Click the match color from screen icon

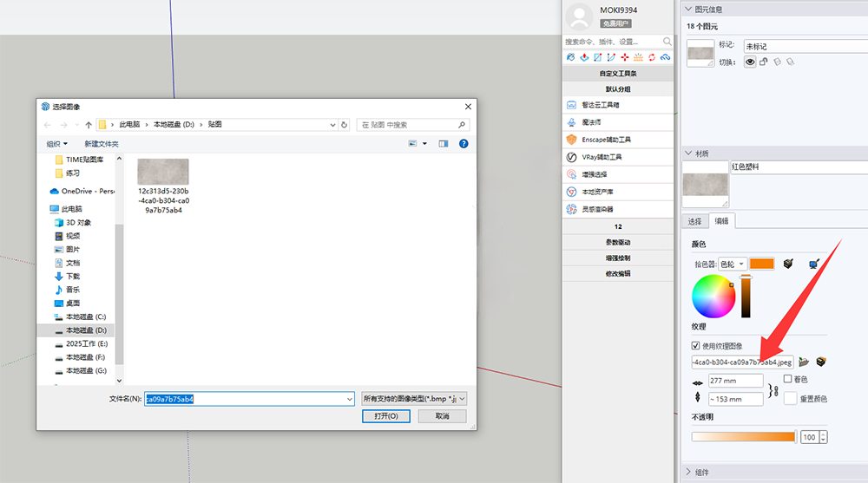[x=813, y=264]
